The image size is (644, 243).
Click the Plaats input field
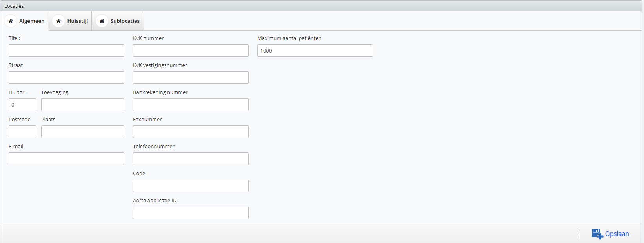click(83, 132)
